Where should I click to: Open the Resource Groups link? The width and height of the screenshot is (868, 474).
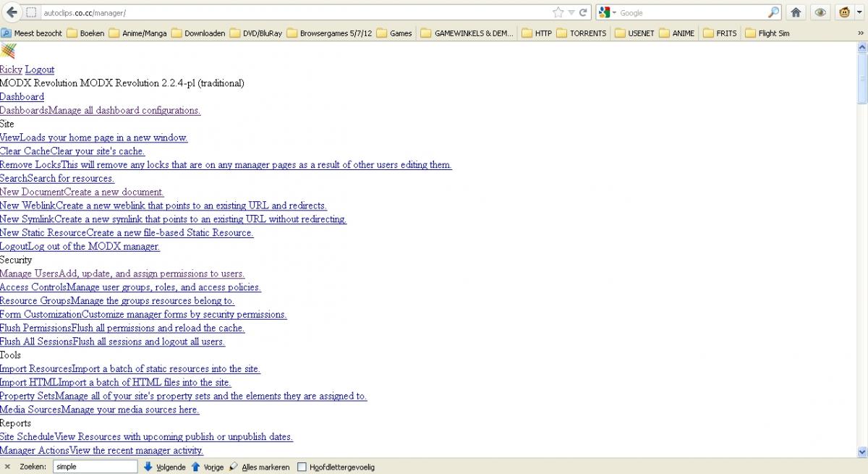coord(117,301)
